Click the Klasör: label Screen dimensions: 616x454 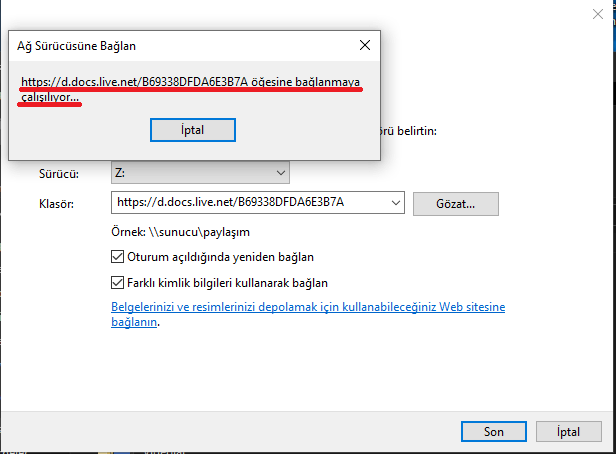tap(57, 204)
